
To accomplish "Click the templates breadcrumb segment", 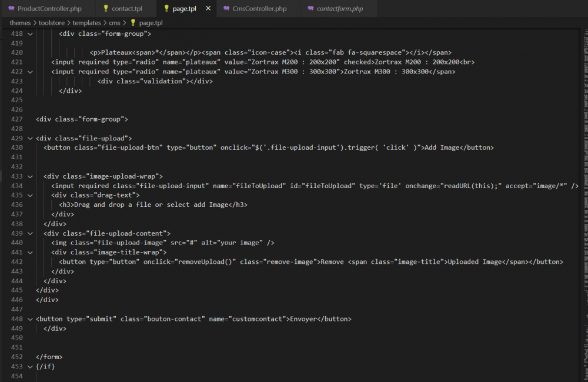I will (86, 23).
